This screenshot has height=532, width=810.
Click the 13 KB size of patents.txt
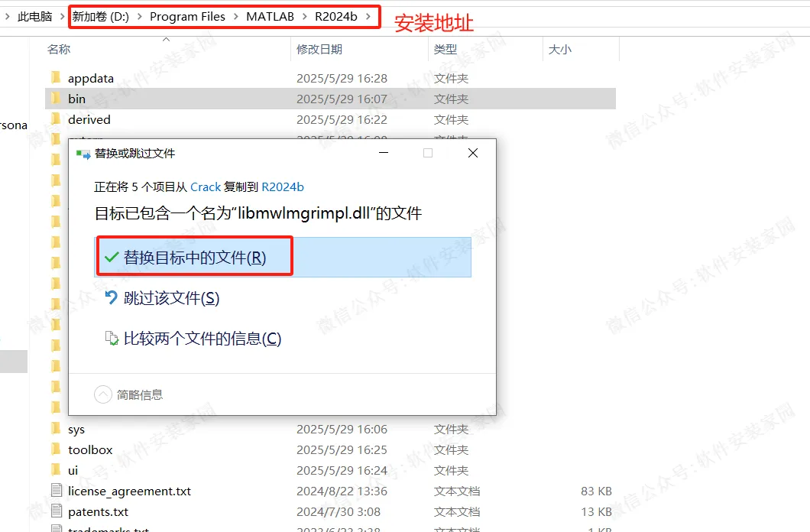coord(596,511)
